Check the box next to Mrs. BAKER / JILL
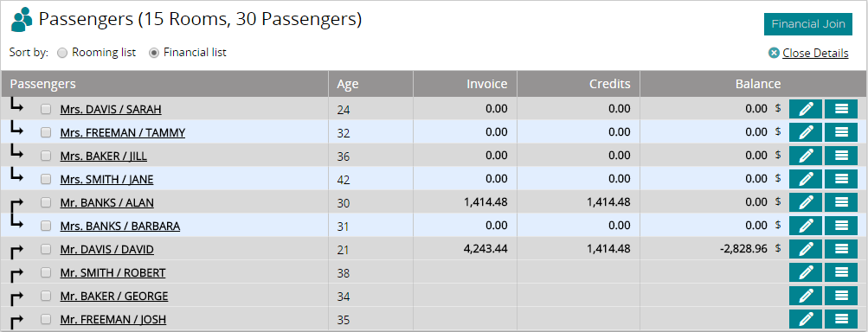868x332 pixels. pyautogui.click(x=46, y=156)
